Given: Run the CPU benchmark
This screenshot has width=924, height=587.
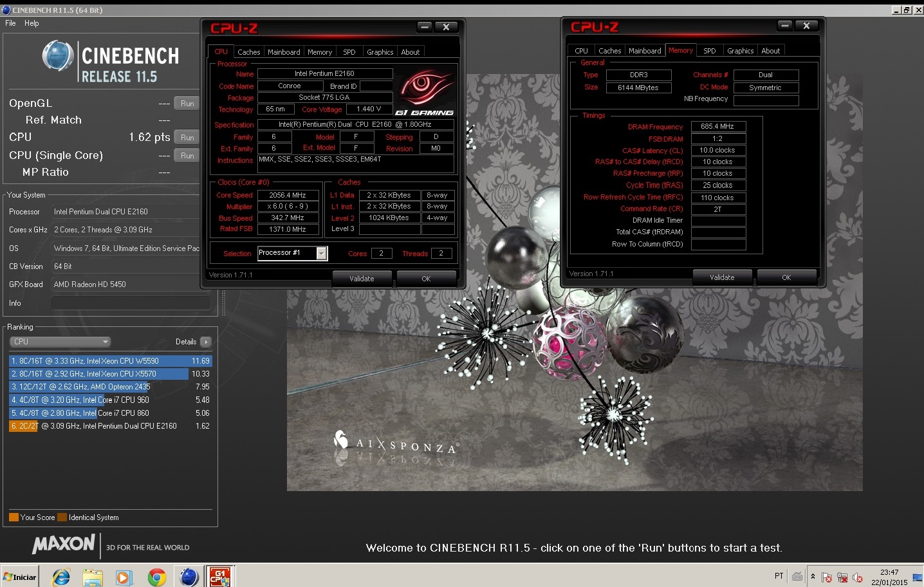Looking at the screenshot, I should tap(187, 138).
